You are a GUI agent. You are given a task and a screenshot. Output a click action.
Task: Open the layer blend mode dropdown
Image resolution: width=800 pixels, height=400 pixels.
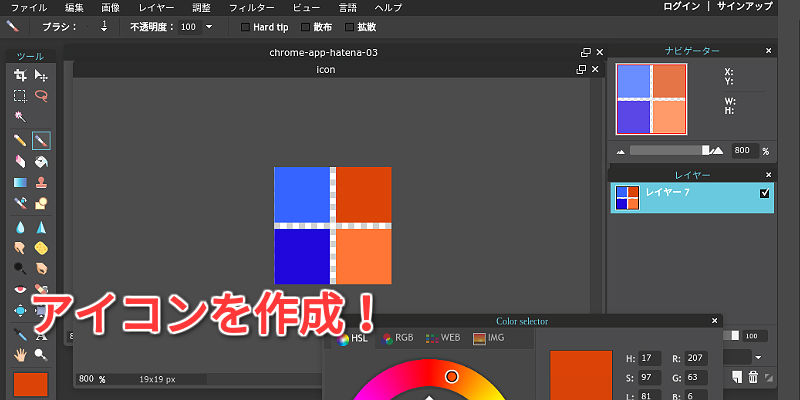[758, 357]
